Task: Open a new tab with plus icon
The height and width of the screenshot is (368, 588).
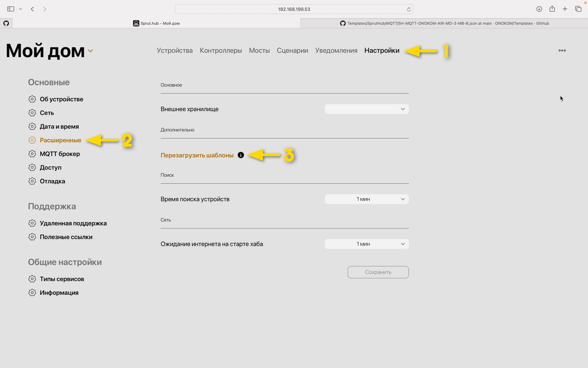Action: coord(565,9)
